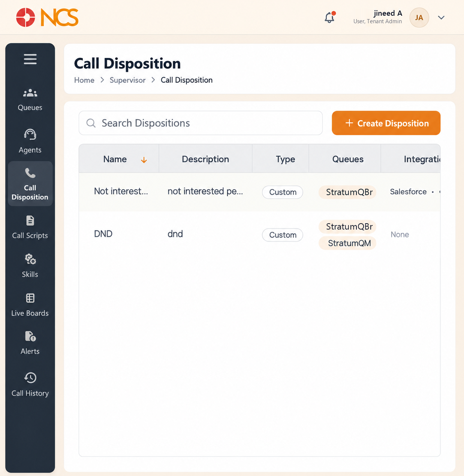Select the DND disposition row

(x=259, y=234)
